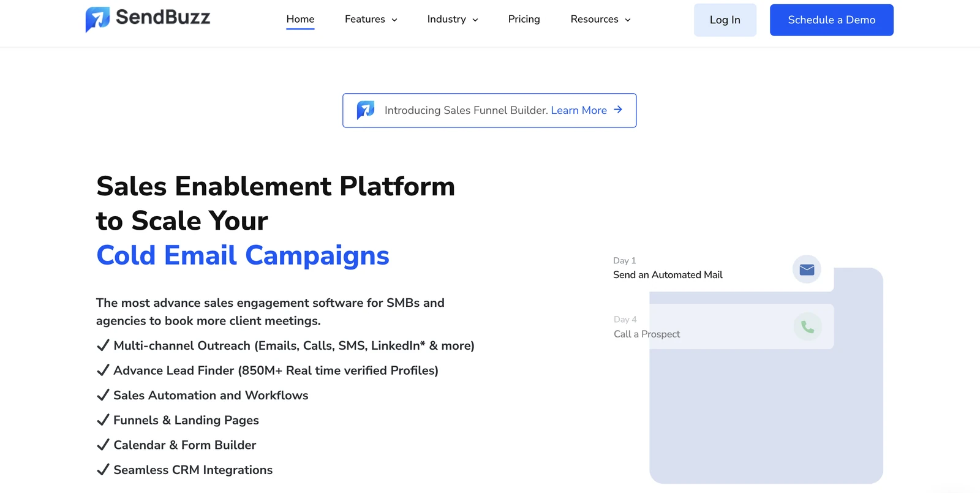Viewport: 980px width, 493px height.
Task: Click the Sales Enablement Platform heading line
Action: 276,186
